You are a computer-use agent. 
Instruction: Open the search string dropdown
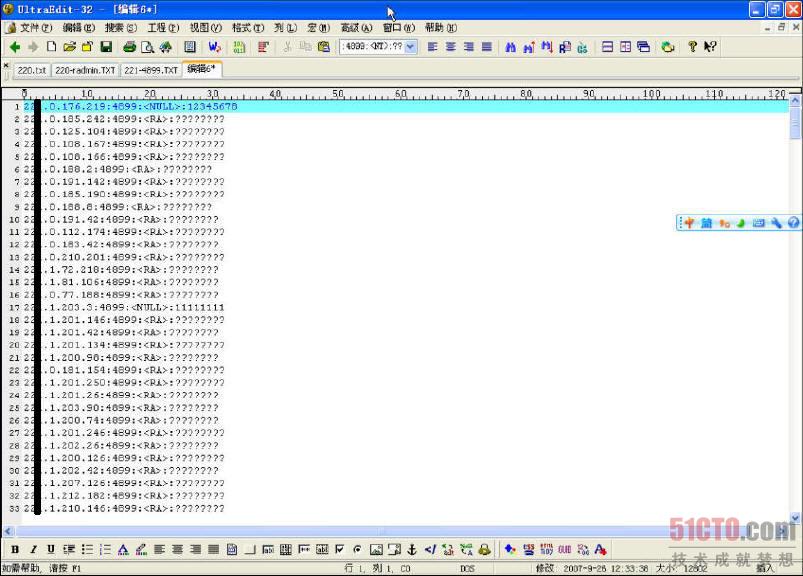(x=408, y=45)
